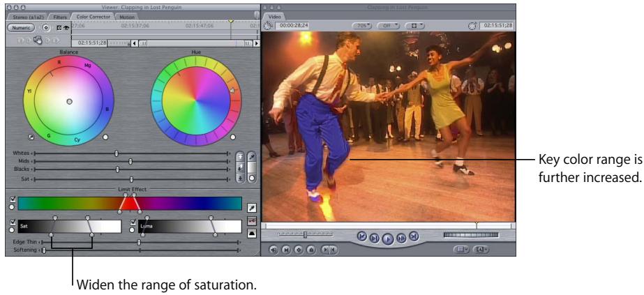
Task: Reset the Hue wheel
Action: [x=233, y=137]
